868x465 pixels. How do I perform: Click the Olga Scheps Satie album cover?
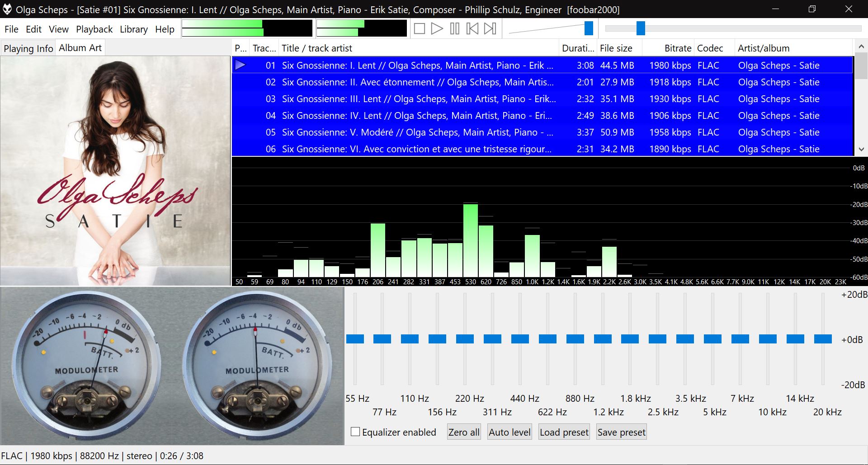click(x=115, y=171)
